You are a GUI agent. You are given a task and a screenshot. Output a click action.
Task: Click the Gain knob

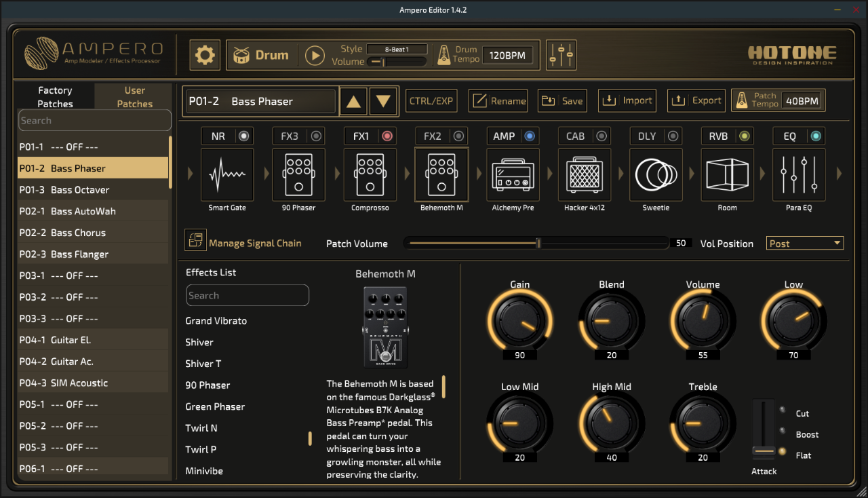pyautogui.click(x=519, y=322)
